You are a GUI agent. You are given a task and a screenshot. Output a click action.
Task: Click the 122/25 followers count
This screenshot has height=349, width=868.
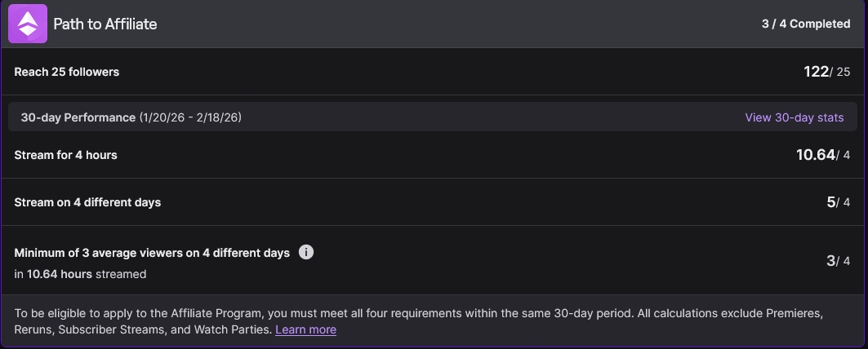[x=826, y=72]
